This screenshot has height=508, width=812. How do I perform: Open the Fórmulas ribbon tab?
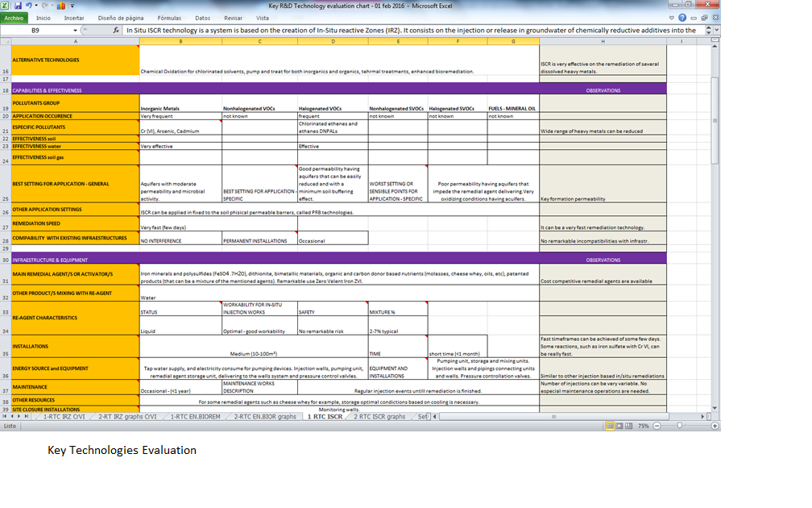point(169,17)
